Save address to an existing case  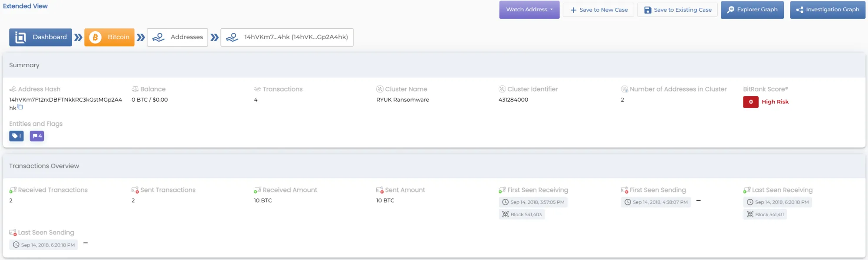coord(677,10)
